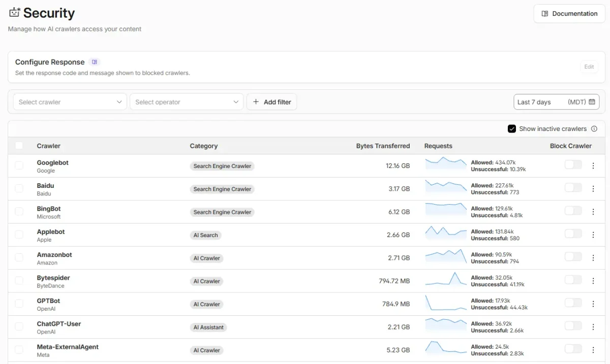
Task: Click the Googlebot requests sparkline chart
Action: [x=446, y=163]
